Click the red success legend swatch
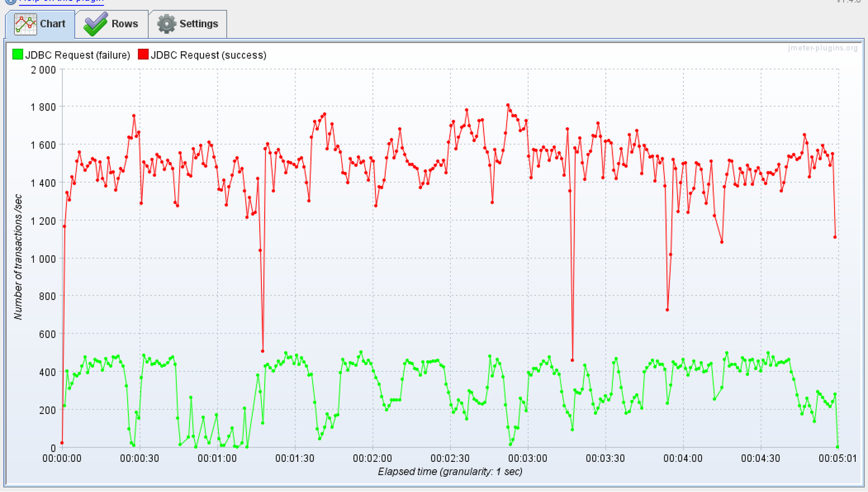Image resolution: width=868 pixels, height=492 pixels. tap(143, 55)
